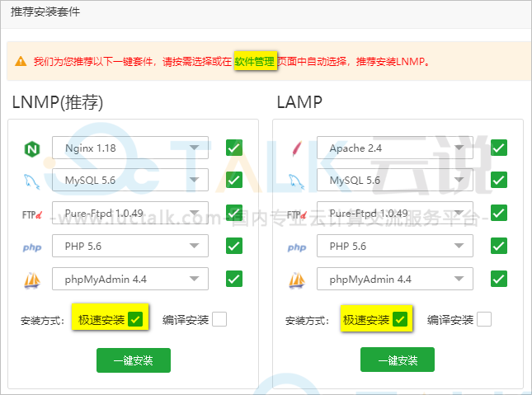Image resolution: width=532 pixels, height=395 pixels.
Task: Click 一键安装 button under LNMP
Action: 134,360
